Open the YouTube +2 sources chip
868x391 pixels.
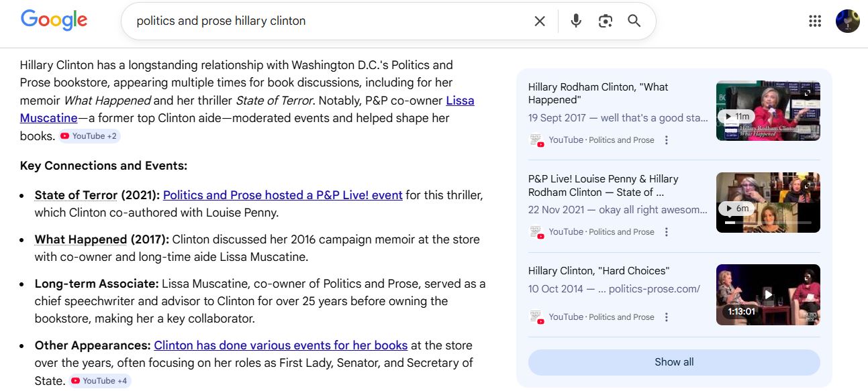point(89,136)
